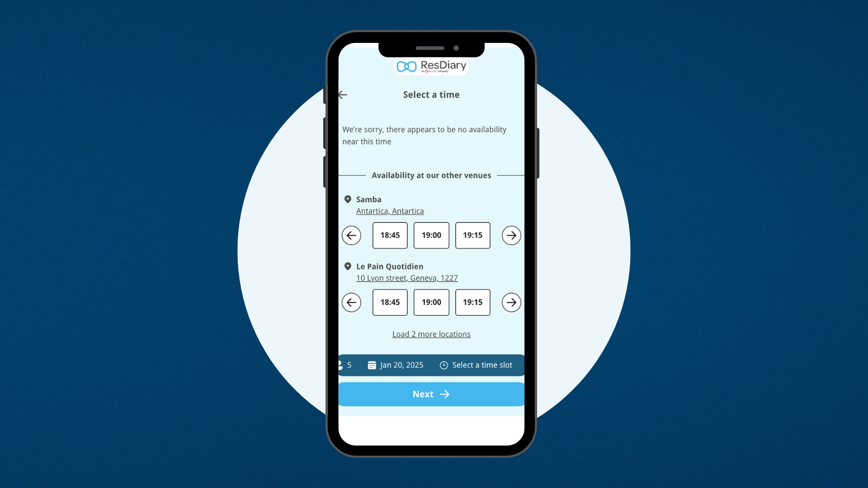
Task: Select 18:45 time slot for Samba
Action: click(390, 235)
